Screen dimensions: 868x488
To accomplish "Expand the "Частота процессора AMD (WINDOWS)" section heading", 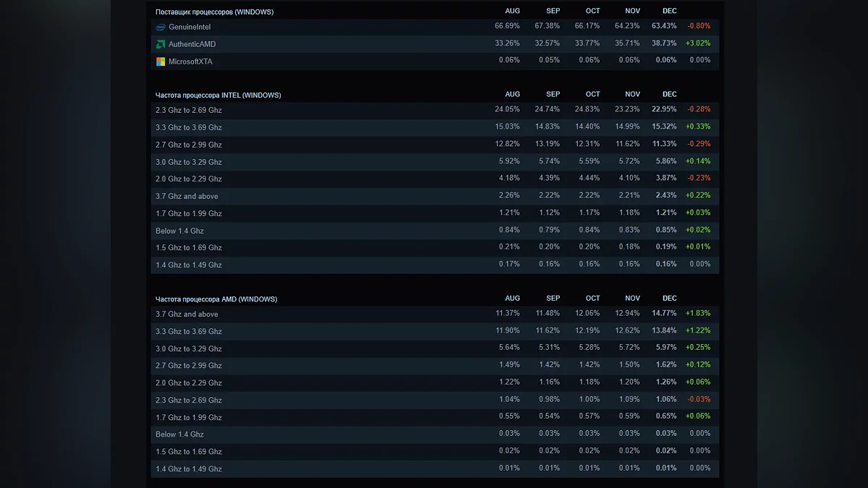I will pyautogui.click(x=216, y=299).
